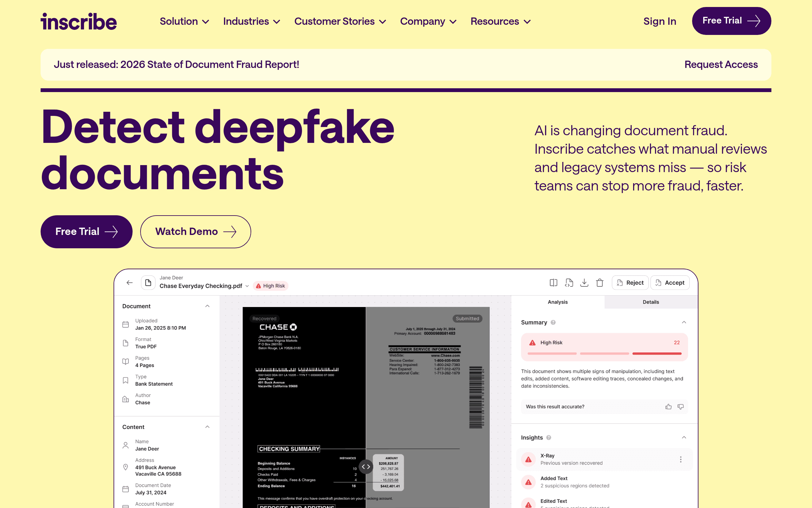Expand the Customer Stories menu

pos(340,22)
